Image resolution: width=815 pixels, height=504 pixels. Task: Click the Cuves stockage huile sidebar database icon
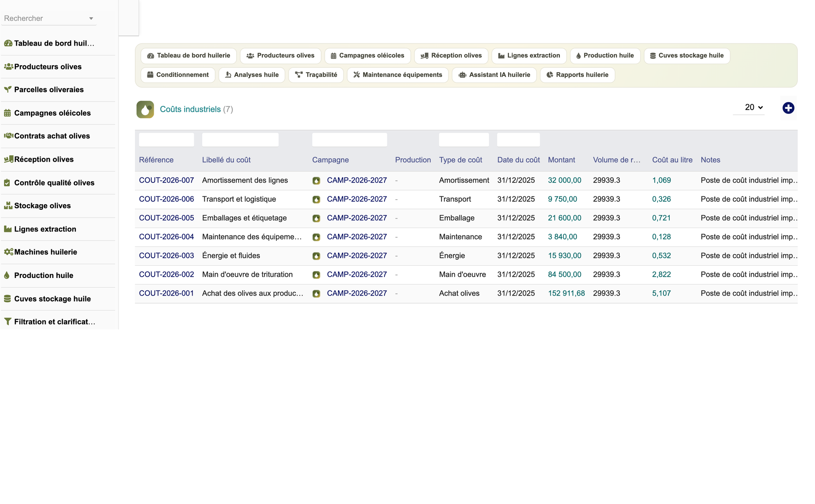[7, 299]
